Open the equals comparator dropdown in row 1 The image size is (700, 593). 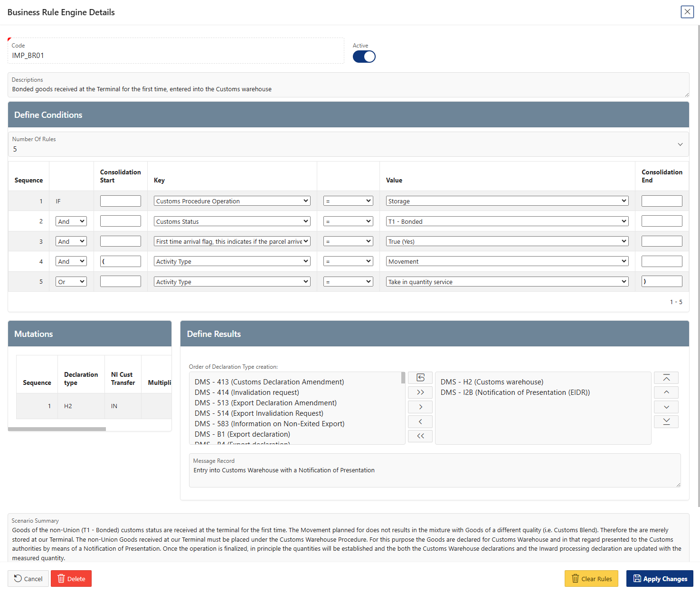[348, 201]
